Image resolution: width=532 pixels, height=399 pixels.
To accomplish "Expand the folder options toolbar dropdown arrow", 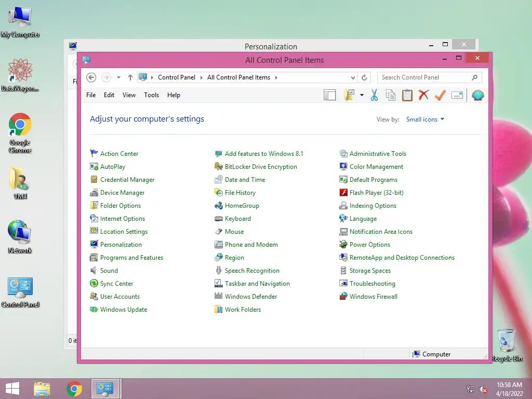I will (x=362, y=96).
